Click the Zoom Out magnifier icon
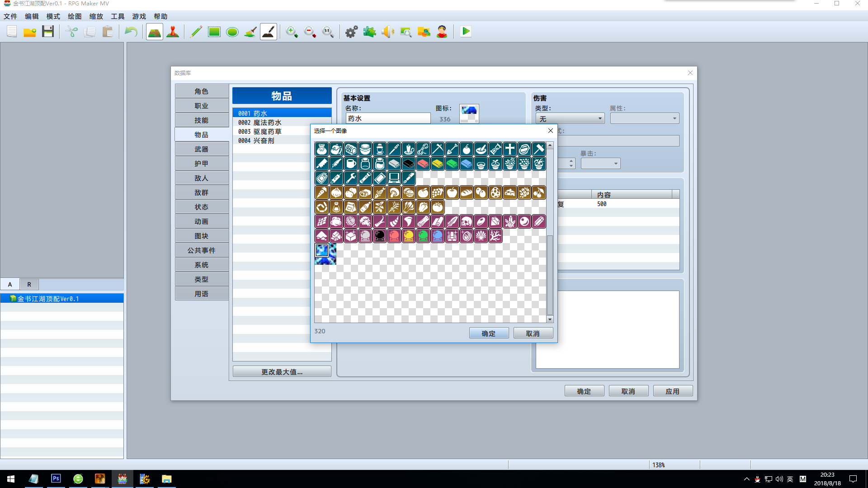 310,32
